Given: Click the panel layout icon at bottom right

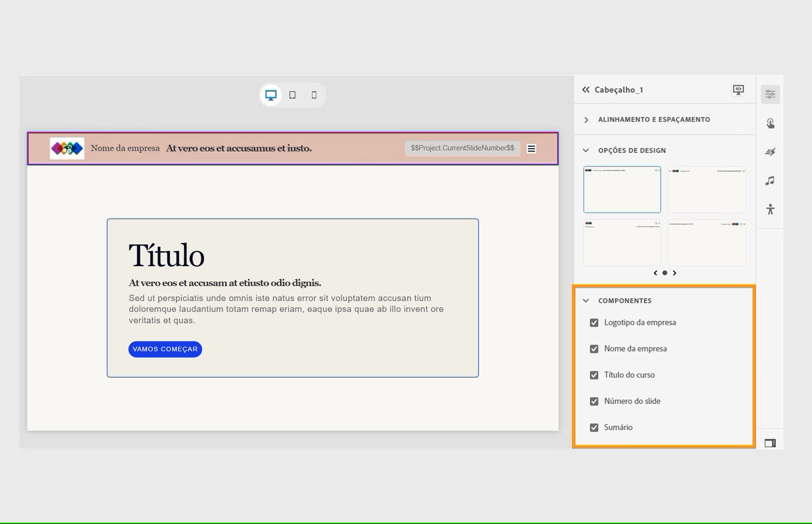Looking at the screenshot, I should click(770, 443).
